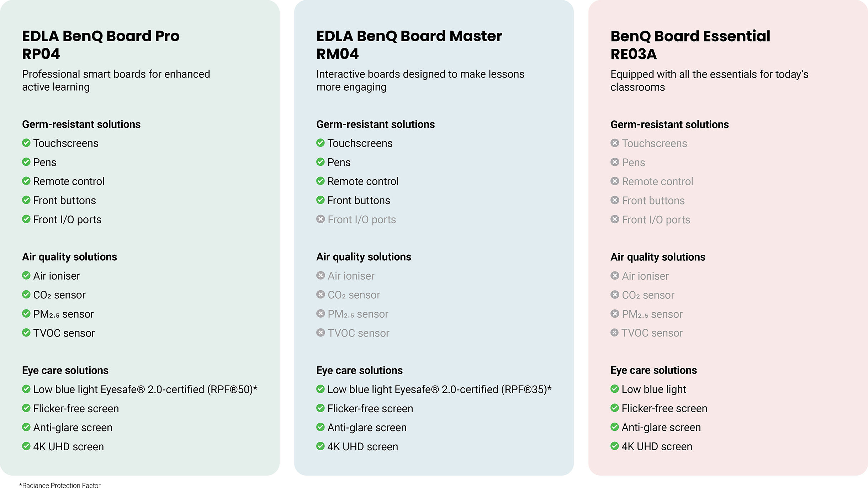The image size is (868, 488).
Task: Click green check beside RP04 Air ioniser
Action: [x=26, y=275]
